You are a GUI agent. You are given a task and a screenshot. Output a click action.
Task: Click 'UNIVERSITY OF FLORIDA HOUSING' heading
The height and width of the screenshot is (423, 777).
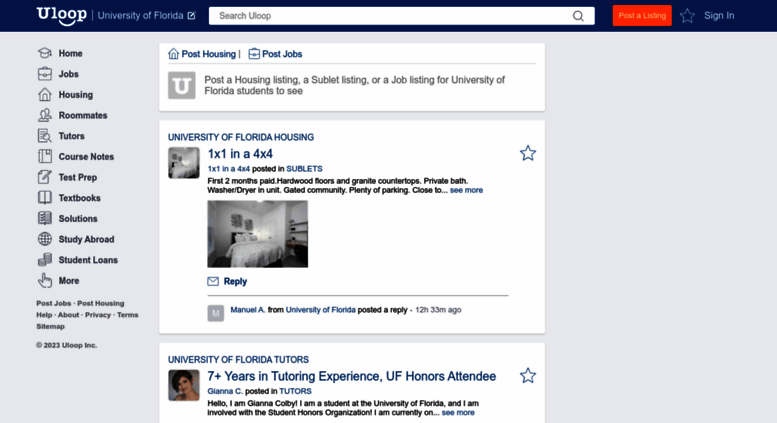(x=241, y=137)
